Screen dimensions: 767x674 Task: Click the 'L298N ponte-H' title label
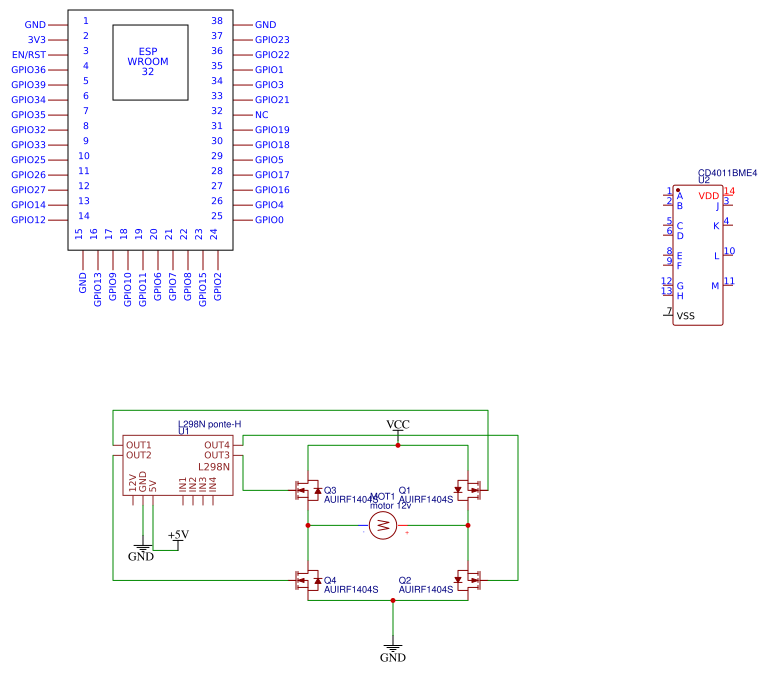[x=209, y=424]
